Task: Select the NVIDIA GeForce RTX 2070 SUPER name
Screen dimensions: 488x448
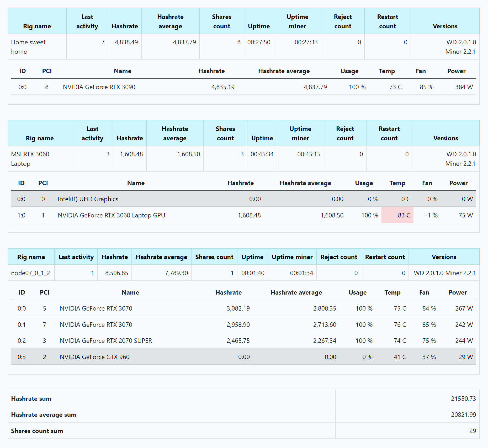Action: click(x=106, y=340)
